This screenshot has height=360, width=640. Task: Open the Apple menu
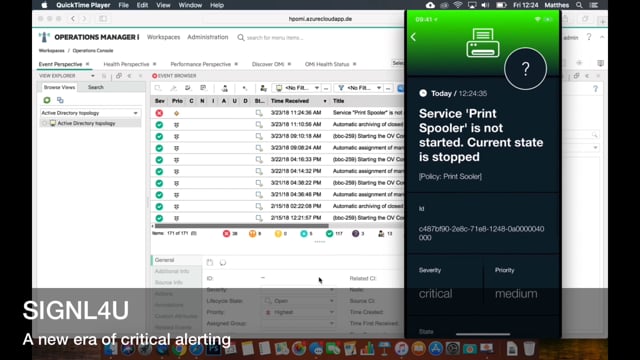point(44,5)
